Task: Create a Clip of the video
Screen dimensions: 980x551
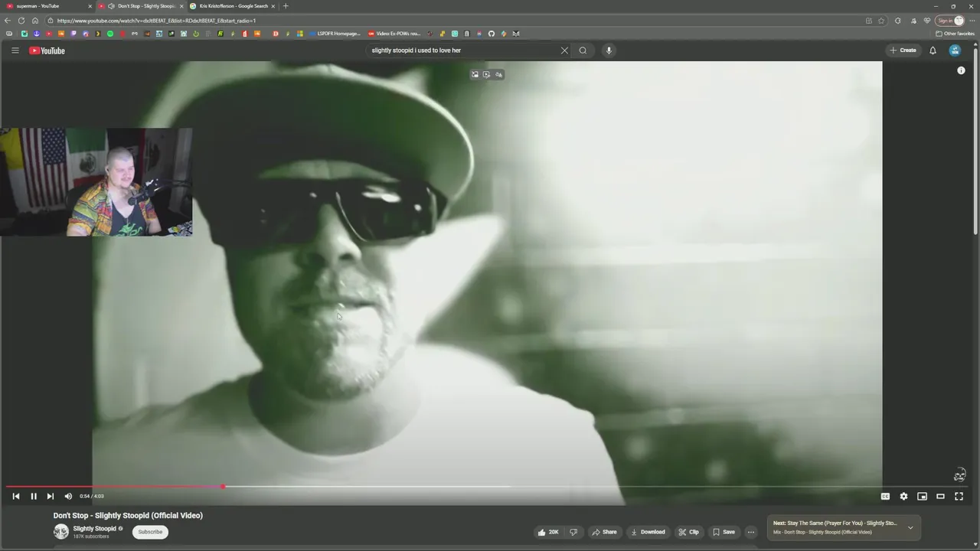Action: pyautogui.click(x=688, y=532)
